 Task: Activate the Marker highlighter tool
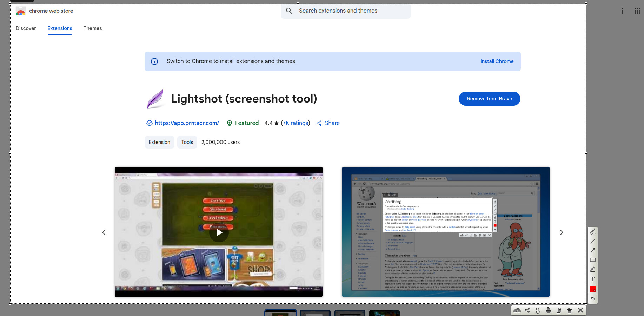(x=593, y=269)
